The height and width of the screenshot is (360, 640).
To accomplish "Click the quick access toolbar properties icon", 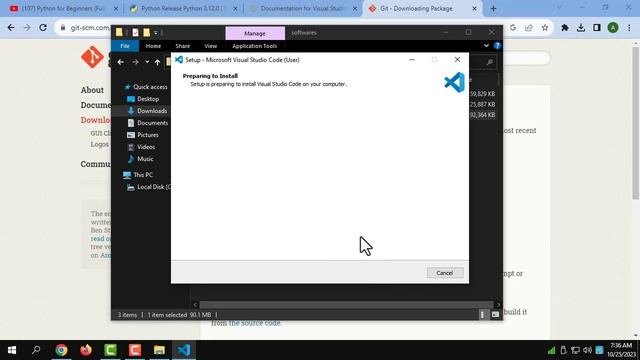I will [135, 33].
